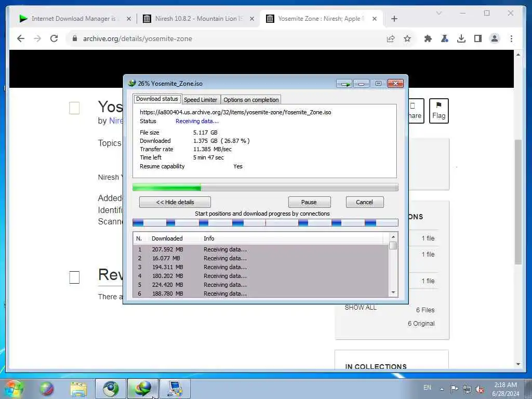
Task: Click the connections list scroll down arrow
Action: click(393, 292)
